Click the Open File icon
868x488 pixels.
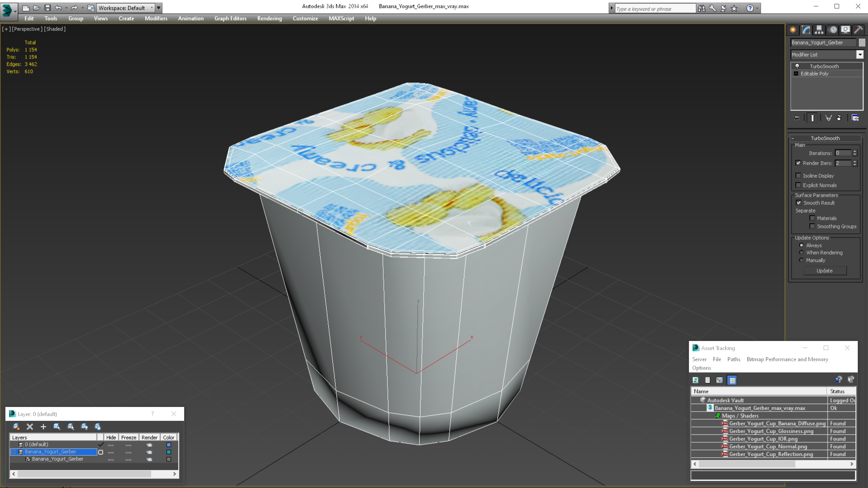pos(36,8)
